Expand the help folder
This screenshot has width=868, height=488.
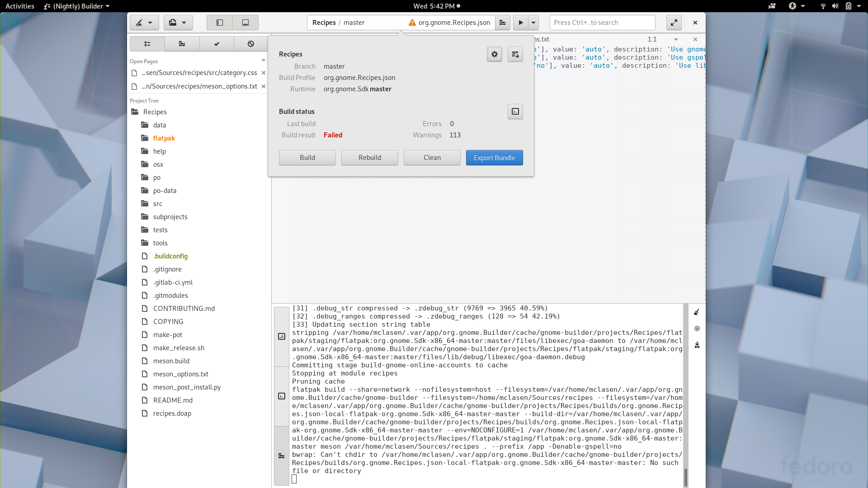point(159,151)
